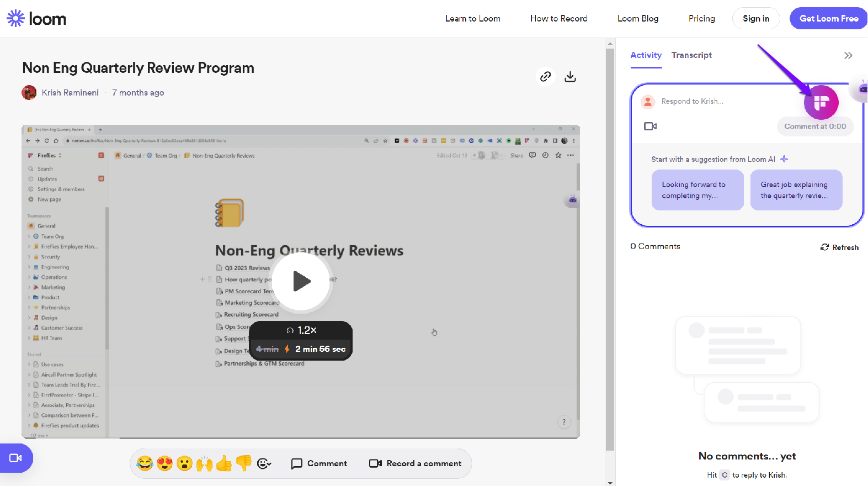Click the page scrollbar beside the video

tap(610, 249)
